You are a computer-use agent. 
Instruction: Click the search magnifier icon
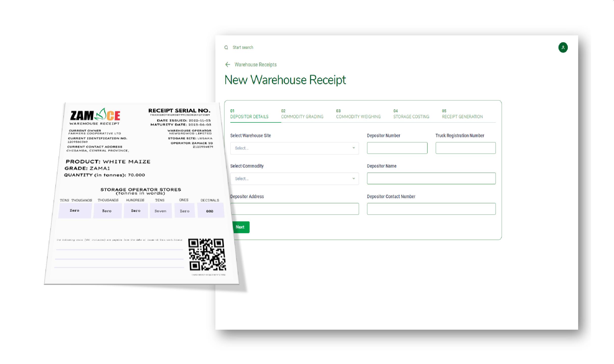[x=226, y=47]
